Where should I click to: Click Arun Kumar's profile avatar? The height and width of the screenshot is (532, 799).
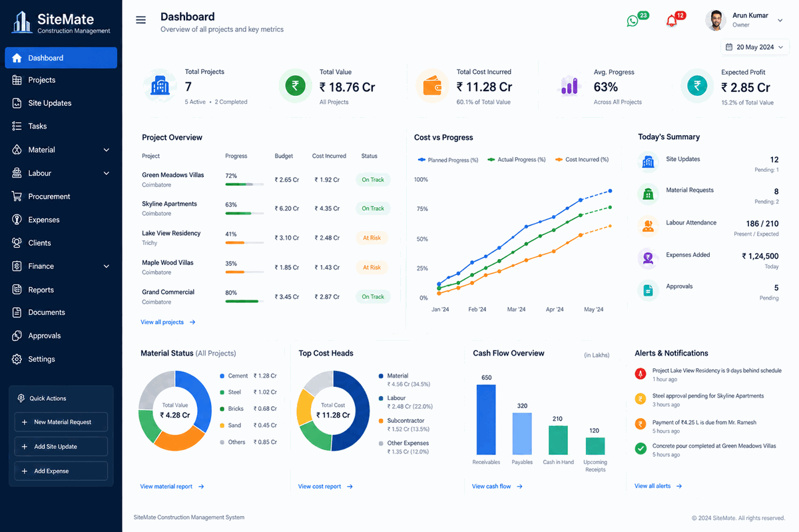pos(716,20)
